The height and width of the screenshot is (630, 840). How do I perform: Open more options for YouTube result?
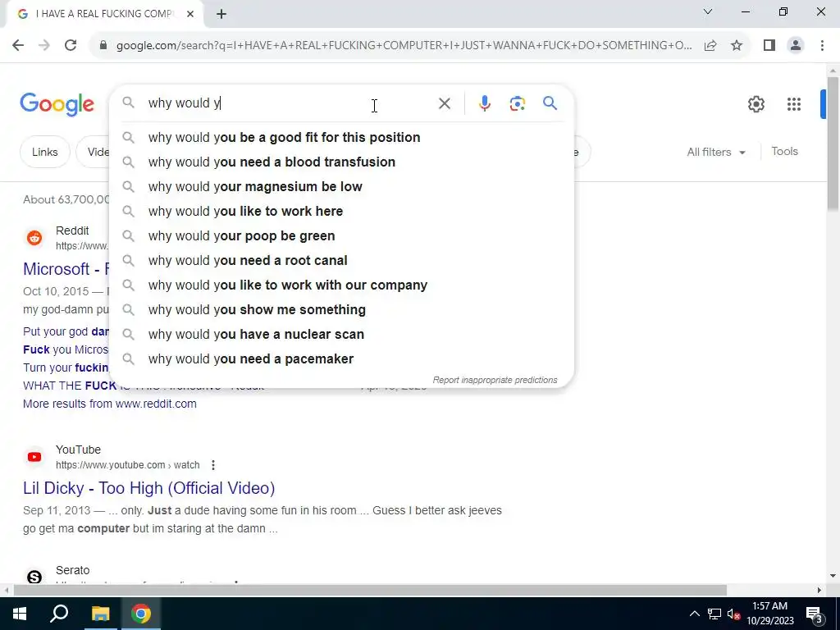pyautogui.click(x=213, y=465)
